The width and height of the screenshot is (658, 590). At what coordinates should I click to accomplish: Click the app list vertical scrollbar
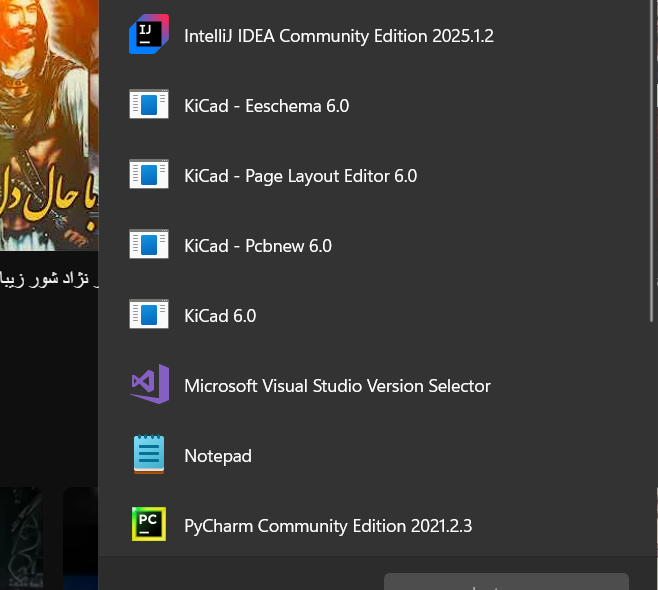click(652, 200)
